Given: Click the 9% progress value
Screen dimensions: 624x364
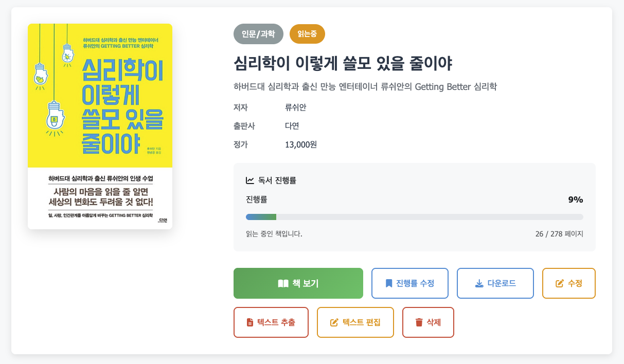Looking at the screenshot, I should 576,199.
